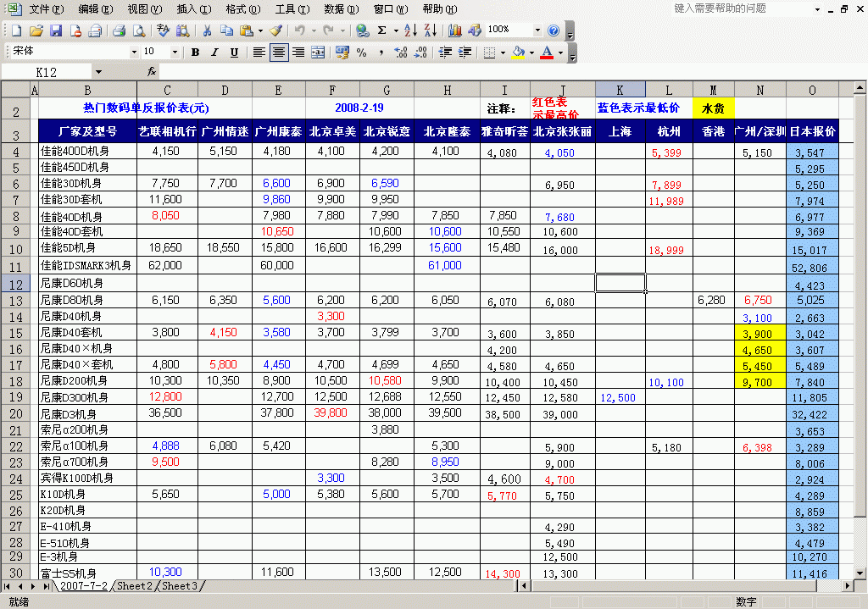
Task: Align text left
Action: (259, 53)
